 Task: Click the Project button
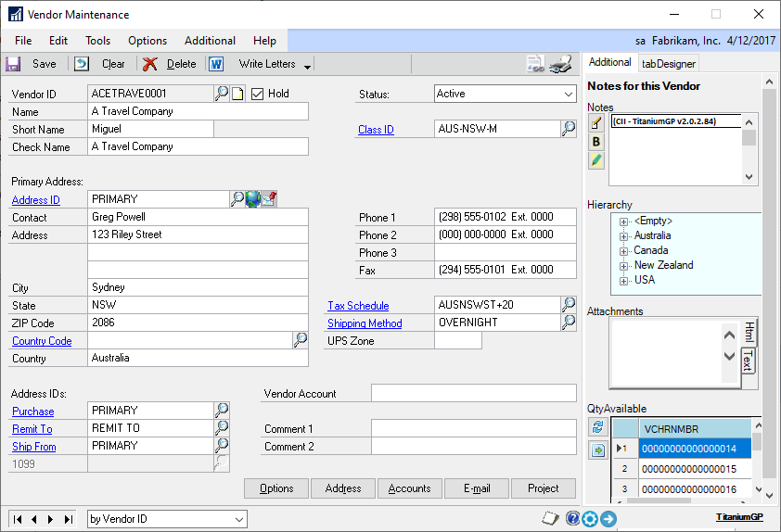click(544, 488)
